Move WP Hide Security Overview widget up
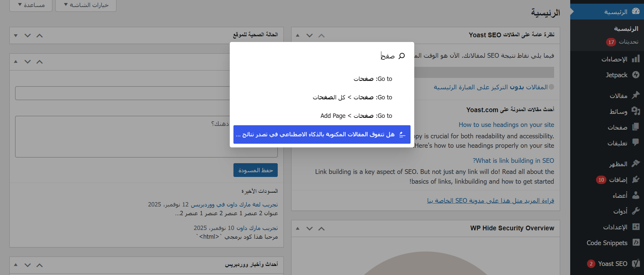Viewport: 644px width, 275px height. coord(321,228)
